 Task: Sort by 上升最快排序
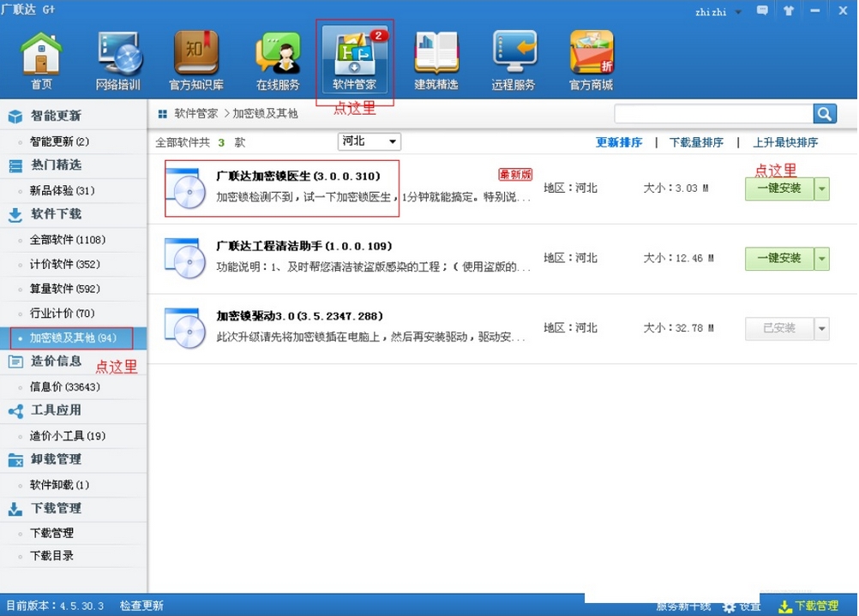point(785,142)
